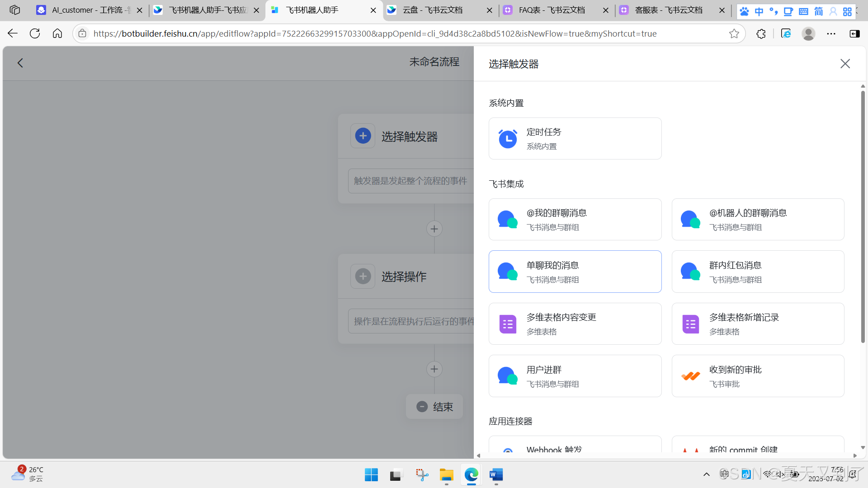This screenshot has width=868, height=488.
Task: Choose the @我的群聊消息 trigger
Action: click(575, 220)
